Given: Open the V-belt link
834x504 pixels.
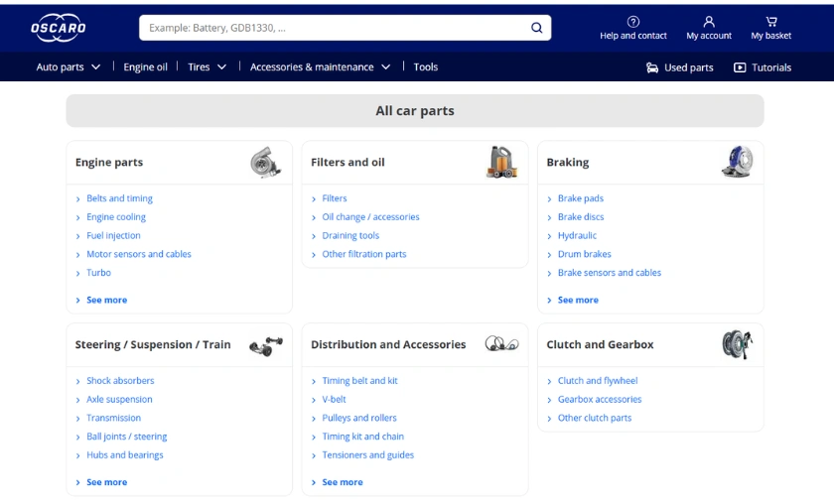Looking at the screenshot, I should [x=334, y=399].
